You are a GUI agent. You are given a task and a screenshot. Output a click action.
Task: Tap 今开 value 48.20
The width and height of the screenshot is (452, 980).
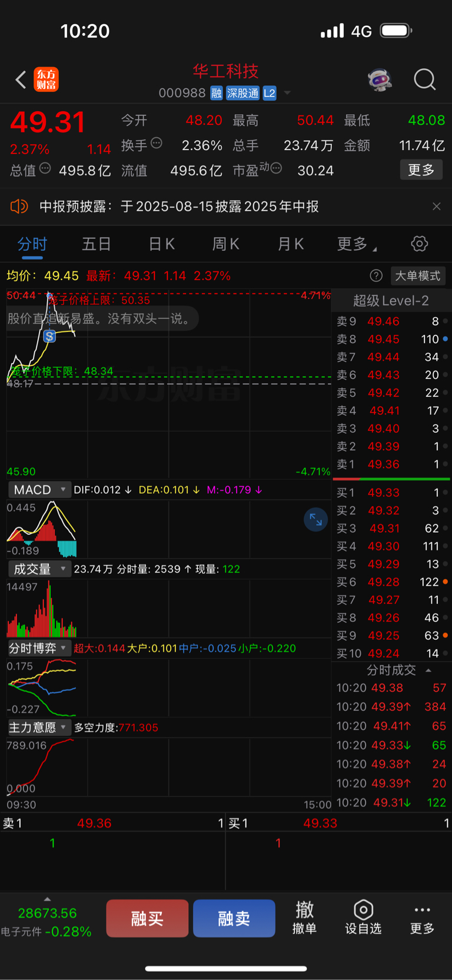204,121
